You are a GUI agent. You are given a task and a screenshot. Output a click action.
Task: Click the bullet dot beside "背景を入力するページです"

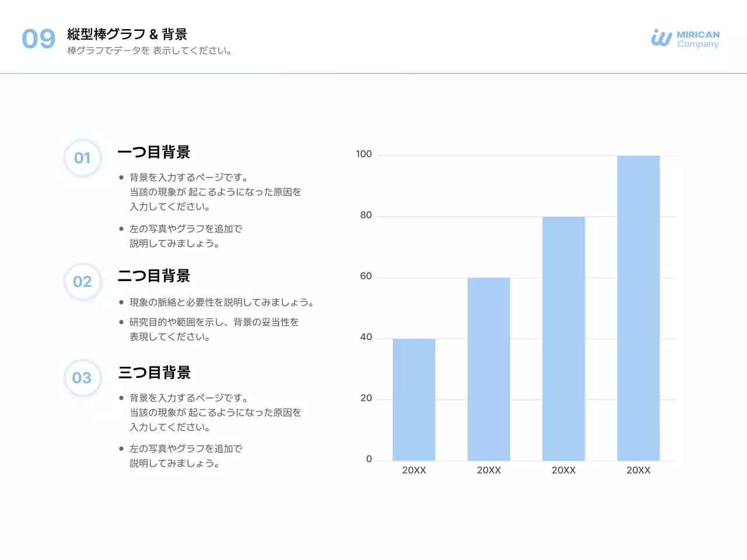pos(121,176)
